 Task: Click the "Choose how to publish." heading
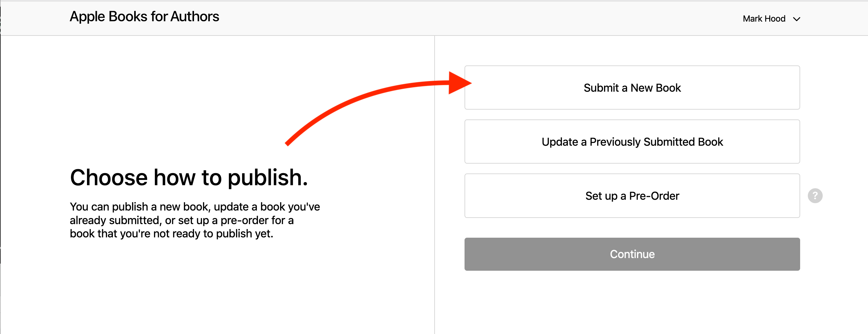point(189,177)
